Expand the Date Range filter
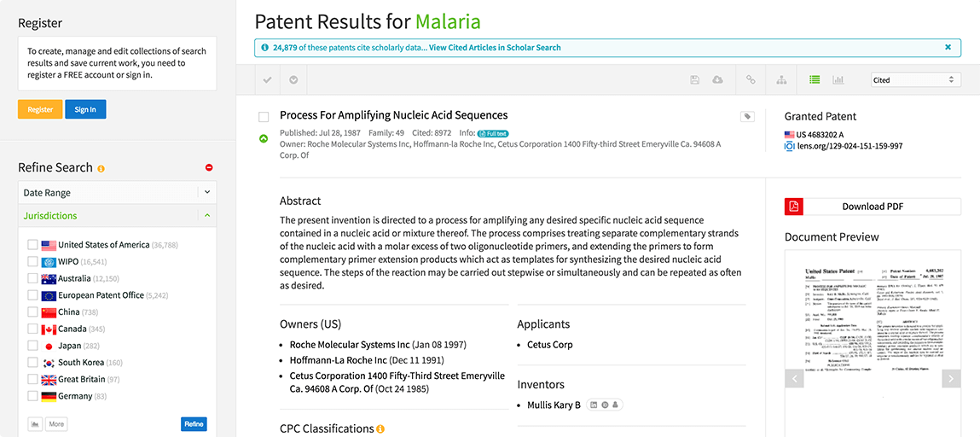 (x=207, y=193)
